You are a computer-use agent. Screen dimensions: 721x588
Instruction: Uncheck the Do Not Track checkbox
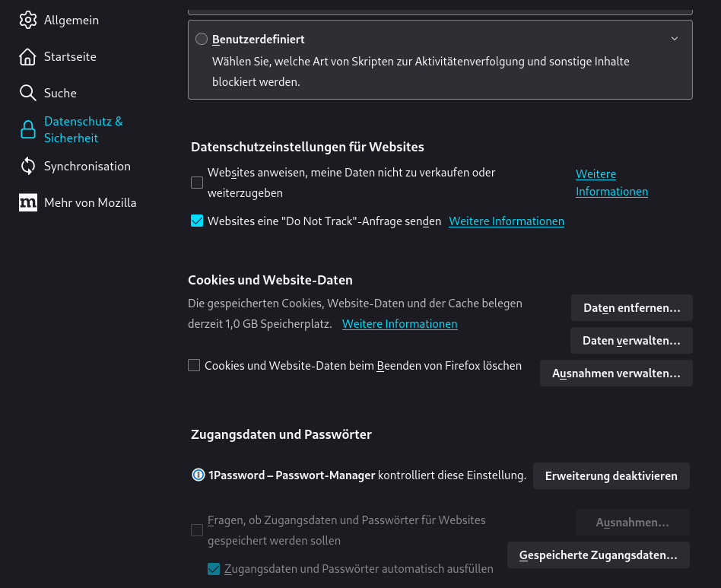click(x=197, y=221)
